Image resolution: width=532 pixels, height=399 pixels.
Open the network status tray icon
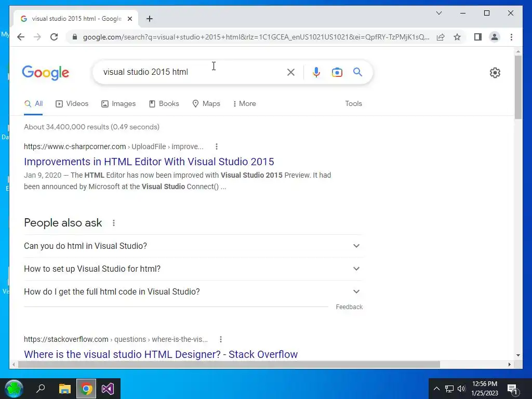click(x=449, y=389)
